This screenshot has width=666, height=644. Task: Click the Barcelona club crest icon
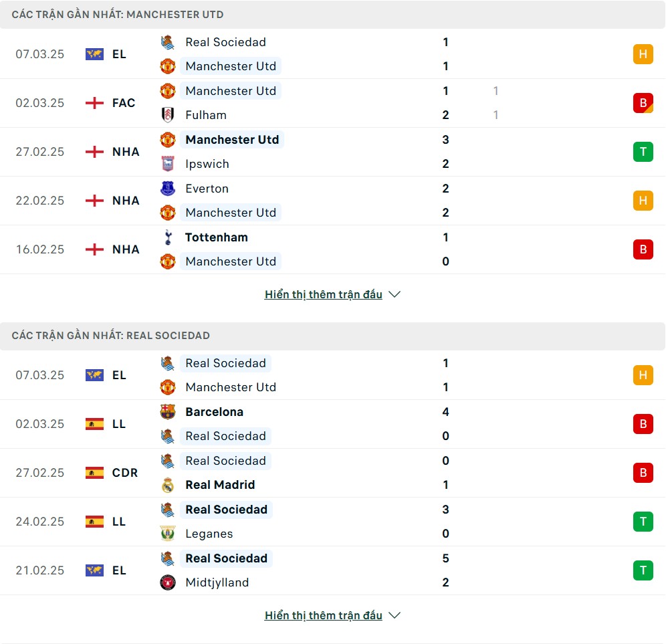click(x=168, y=412)
